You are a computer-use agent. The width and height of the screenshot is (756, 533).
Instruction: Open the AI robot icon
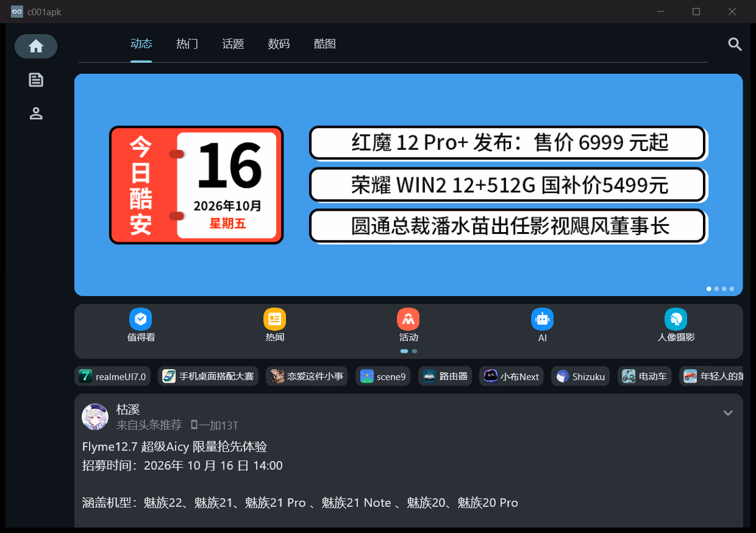[542, 319]
